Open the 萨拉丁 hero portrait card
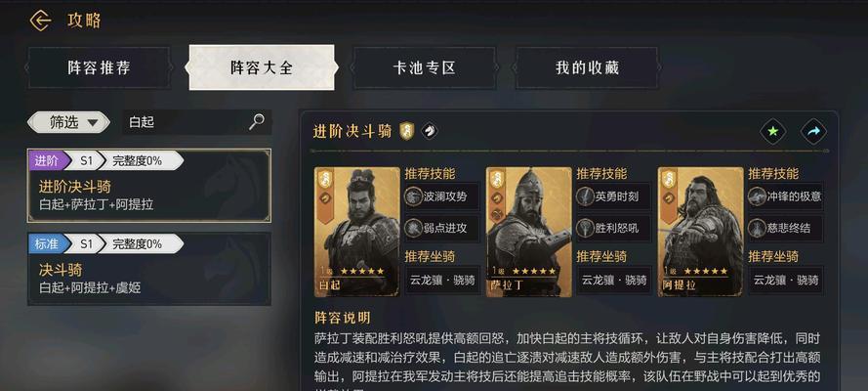Image resolution: width=868 pixels, height=391 pixels. [528, 232]
